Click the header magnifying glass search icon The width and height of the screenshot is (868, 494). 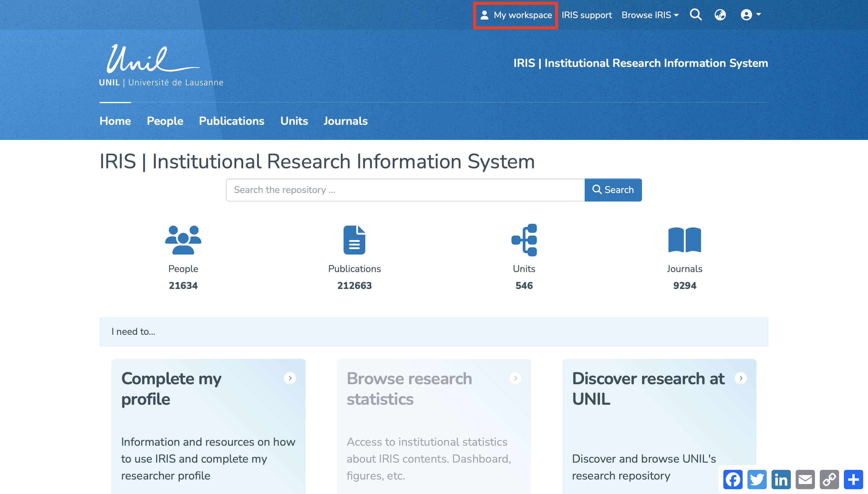click(x=695, y=15)
